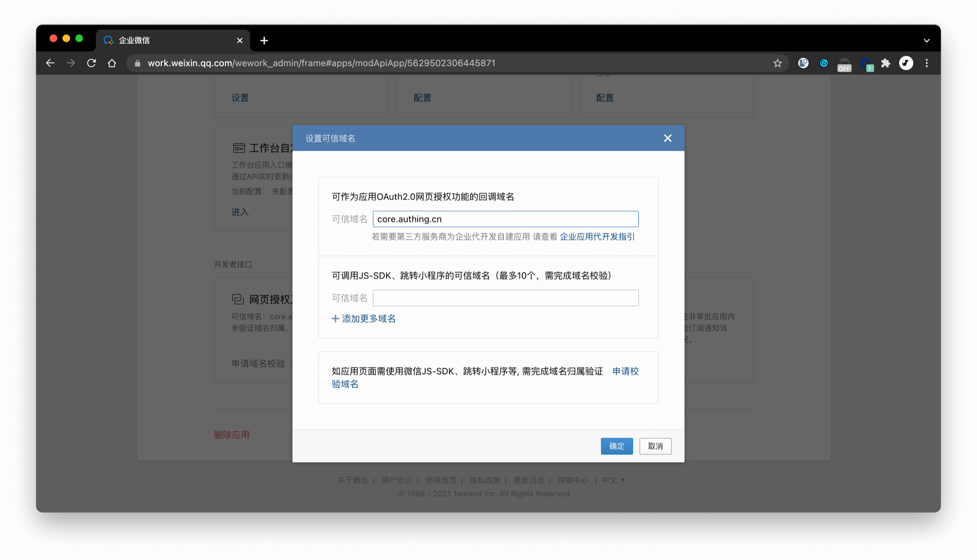
Task: Click 申请校验域名 link
Action: (x=625, y=371)
